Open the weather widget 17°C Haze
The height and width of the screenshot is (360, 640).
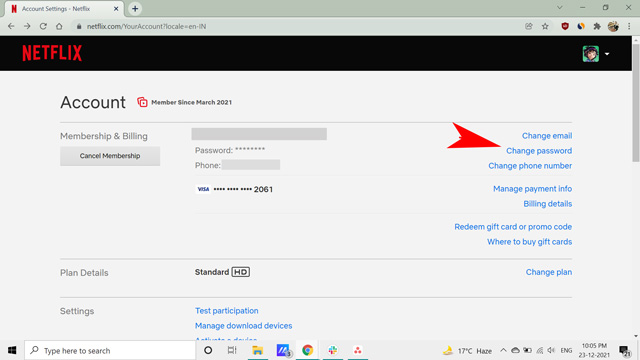point(467,350)
